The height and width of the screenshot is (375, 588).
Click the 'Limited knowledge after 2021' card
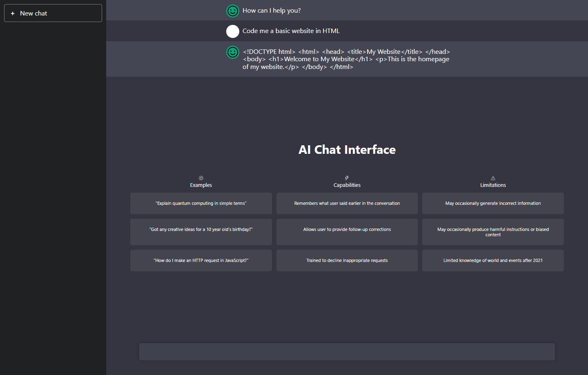pyautogui.click(x=493, y=260)
